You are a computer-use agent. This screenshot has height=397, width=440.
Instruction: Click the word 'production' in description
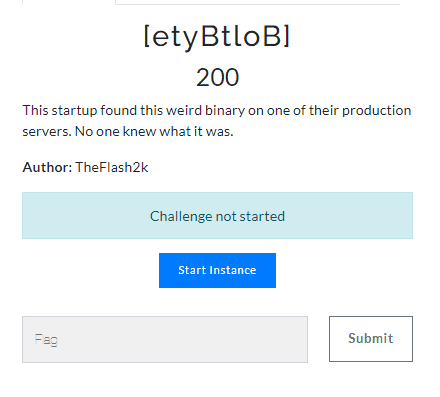click(x=377, y=111)
